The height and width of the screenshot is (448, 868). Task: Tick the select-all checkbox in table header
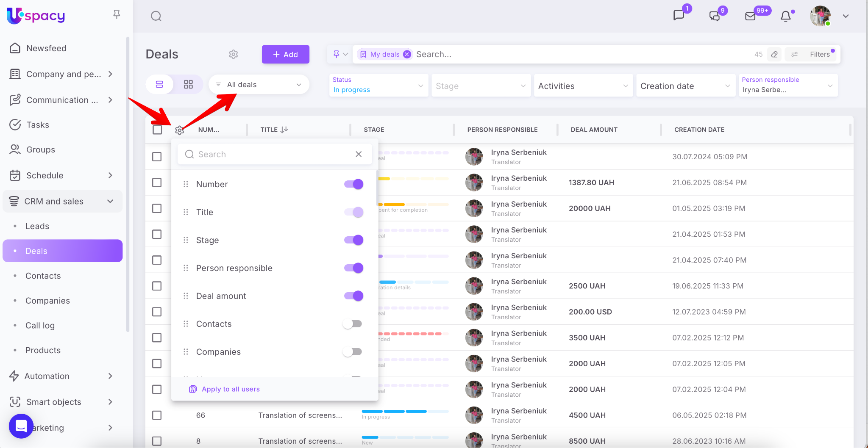tap(157, 130)
